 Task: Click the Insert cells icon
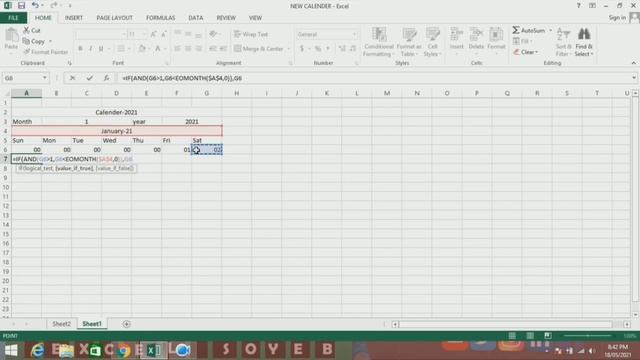tap(456, 35)
